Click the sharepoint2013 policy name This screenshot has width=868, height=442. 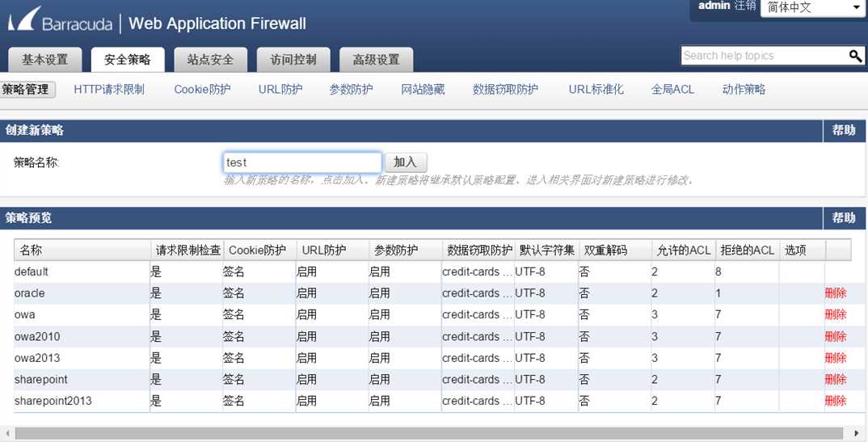(53, 401)
